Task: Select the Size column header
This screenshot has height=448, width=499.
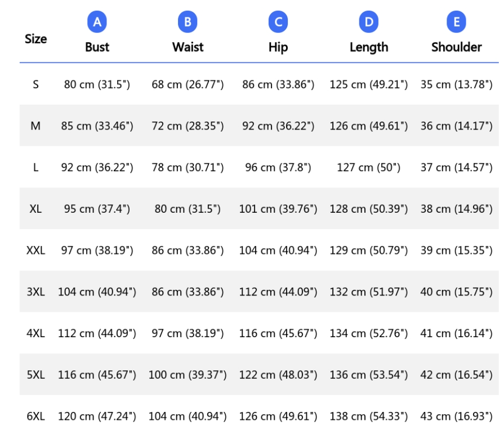Action: tap(35, 39)
